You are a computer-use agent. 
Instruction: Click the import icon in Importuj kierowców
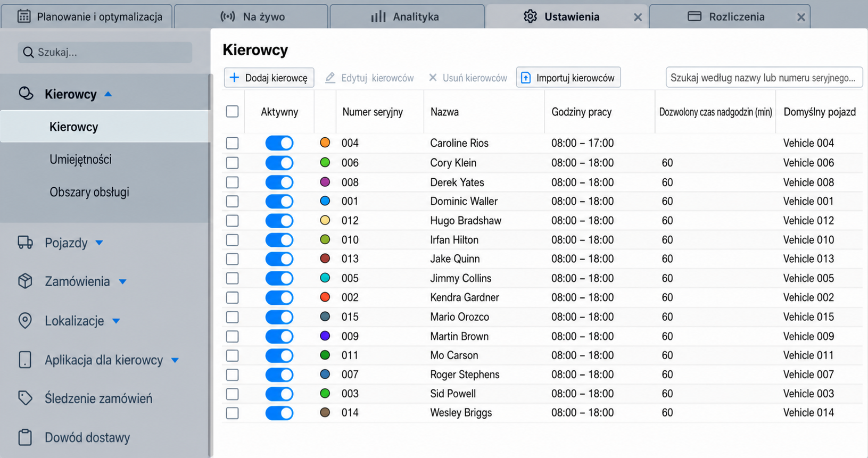point(526,78)
